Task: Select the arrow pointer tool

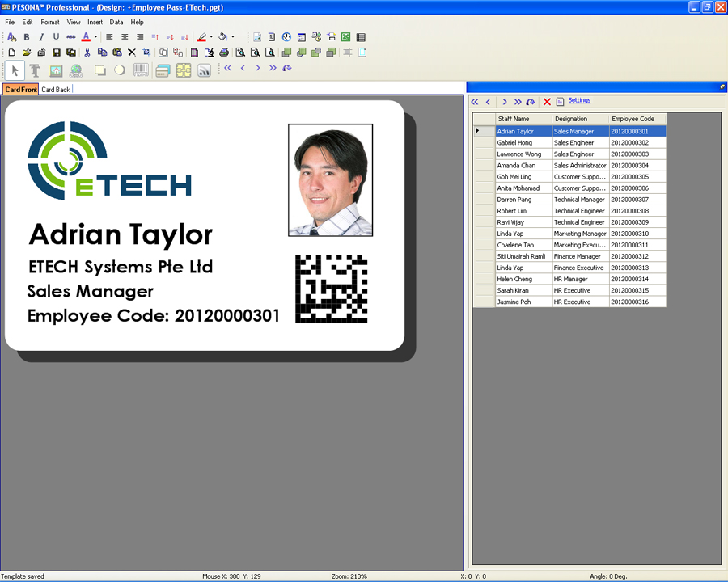Action: (15, 70)
